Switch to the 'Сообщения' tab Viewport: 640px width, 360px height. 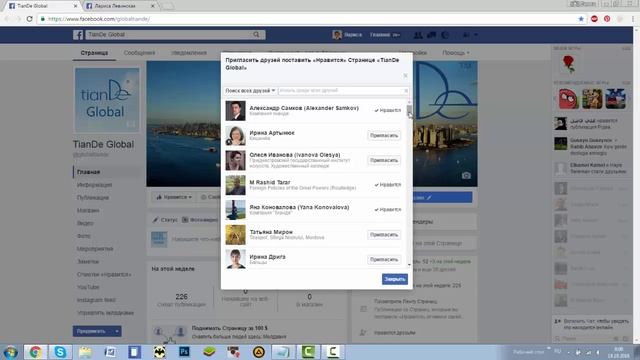(139, 53)
